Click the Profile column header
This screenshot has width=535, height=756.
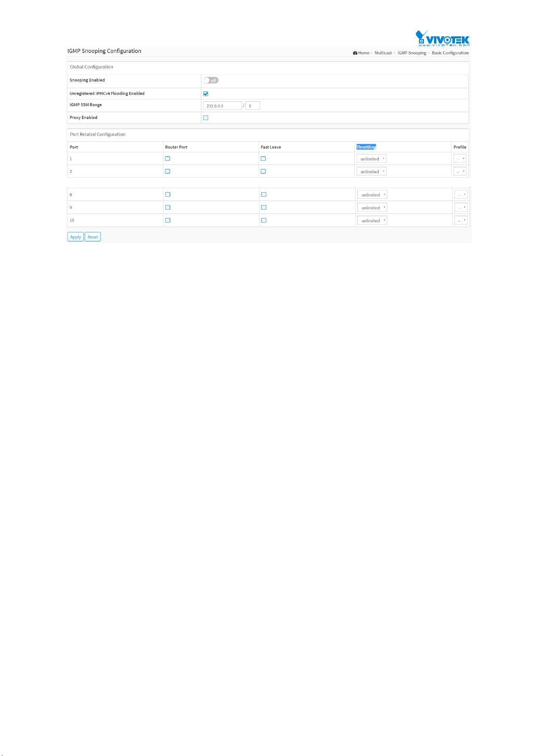point(460,147)
